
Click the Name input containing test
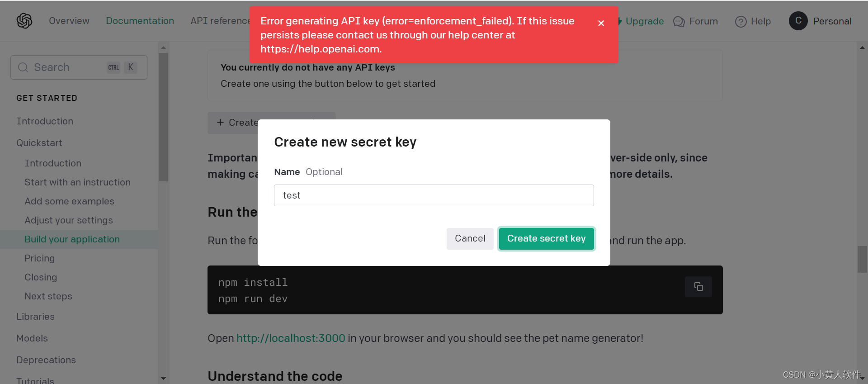pyautogui.click(x=434, y=195)
